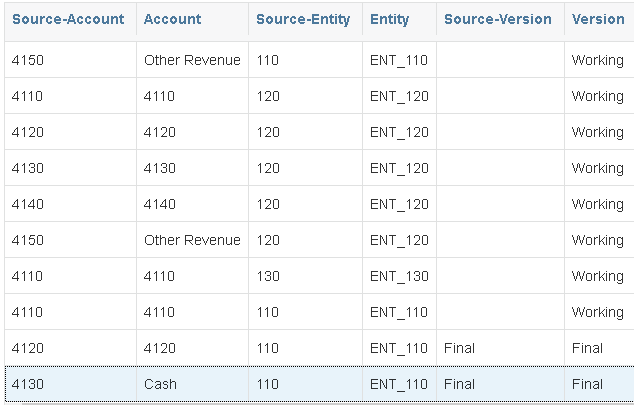Select the Cash account cell
The height and width of the screenshot is (405, 634).
160,384
